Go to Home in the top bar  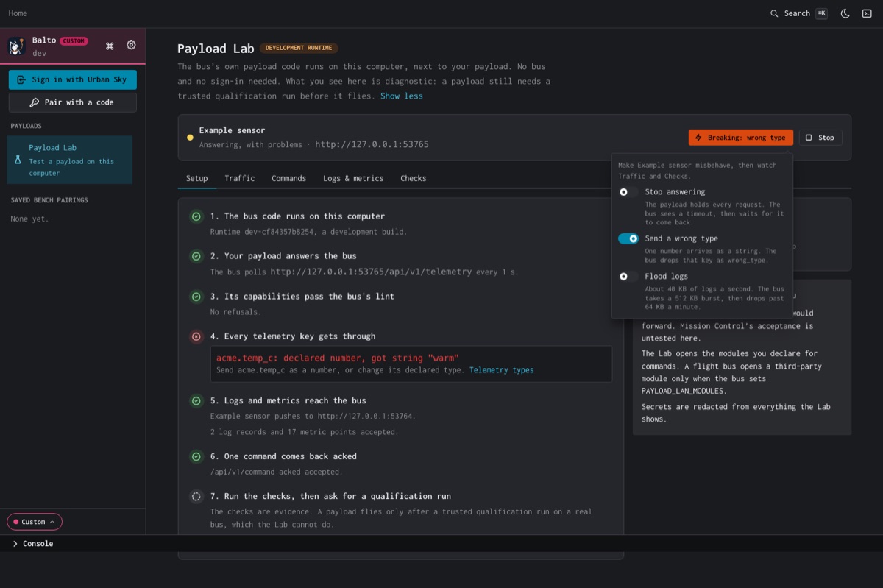18,13
